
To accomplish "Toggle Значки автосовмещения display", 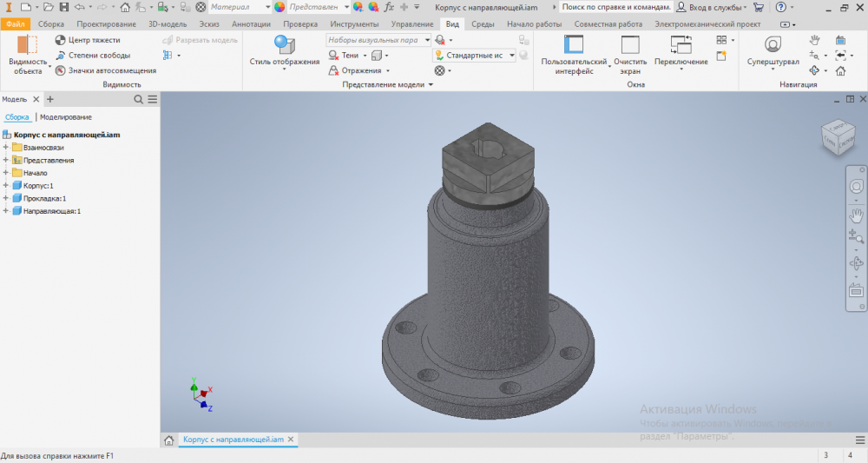I will point(60,71).
